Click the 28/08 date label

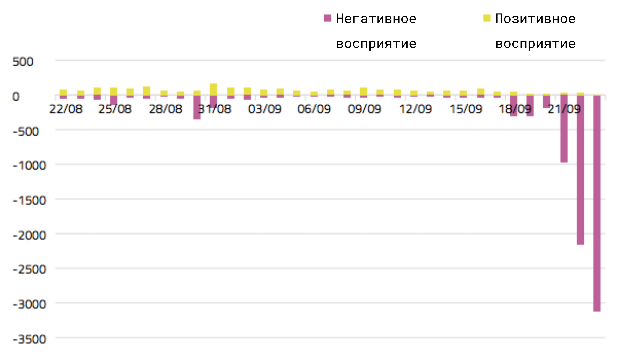click(166, 109)
